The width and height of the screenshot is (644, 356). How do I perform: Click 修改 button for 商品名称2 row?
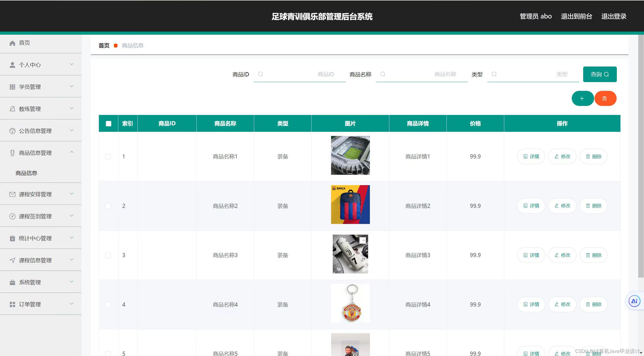pyautogui.click(x=562, y=206)
